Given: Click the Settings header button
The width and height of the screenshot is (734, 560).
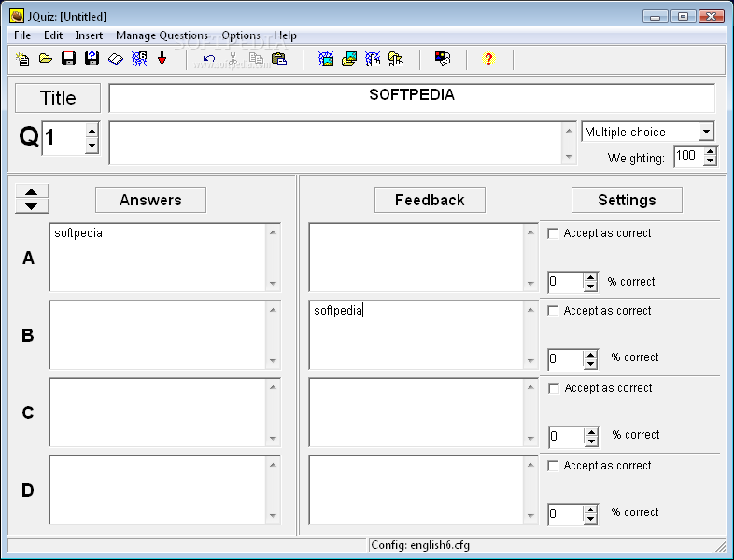Looking at the screenshot, I should (627, 200).
